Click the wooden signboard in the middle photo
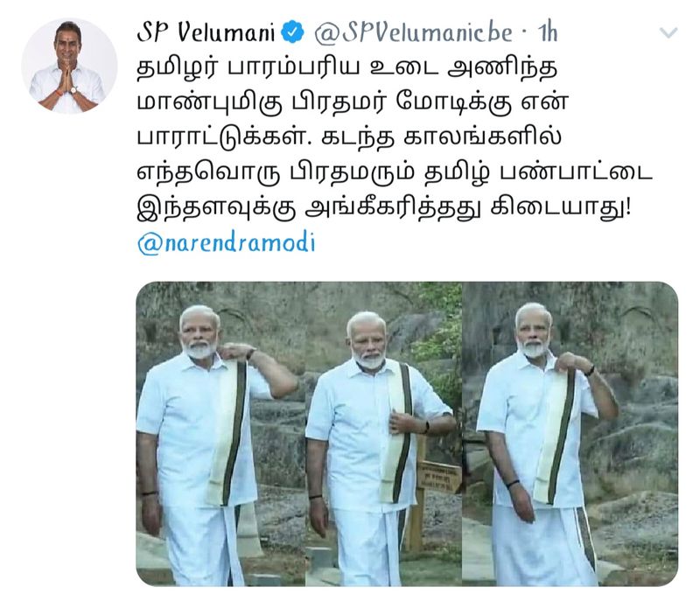This screenshot has width=700, height=608. (x=438, y=478)
